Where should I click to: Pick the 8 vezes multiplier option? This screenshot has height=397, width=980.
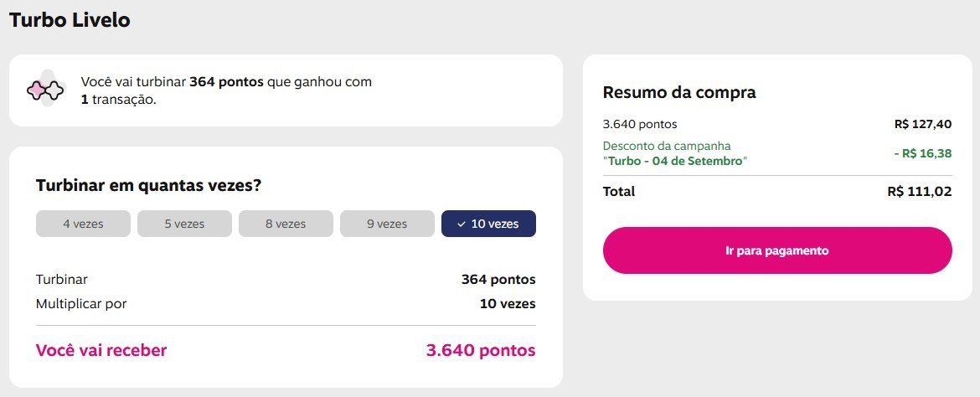[x=286, y=224]
